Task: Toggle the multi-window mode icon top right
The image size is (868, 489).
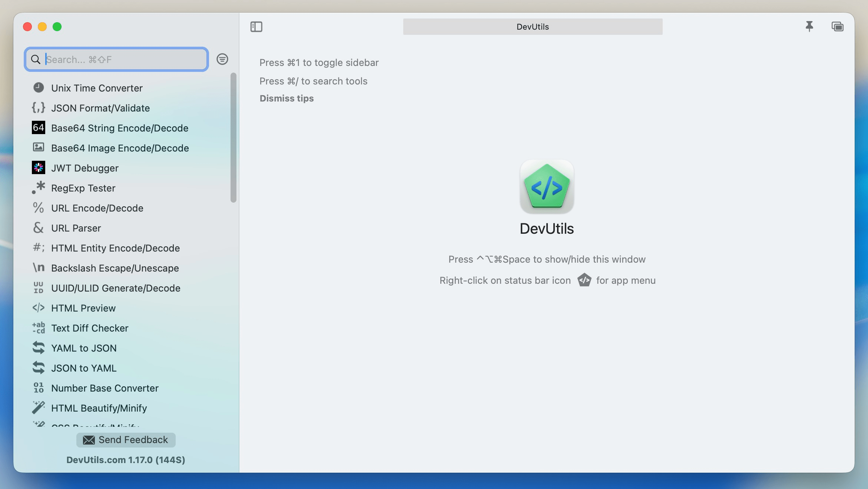Action: 837,26
